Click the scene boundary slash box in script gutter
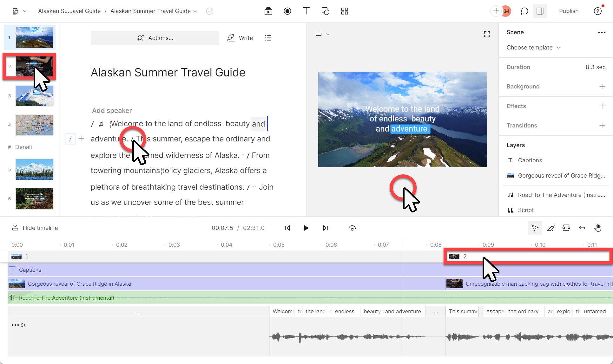Image resolution: width=613 pixels, height=364 pixels. [70, 139]
